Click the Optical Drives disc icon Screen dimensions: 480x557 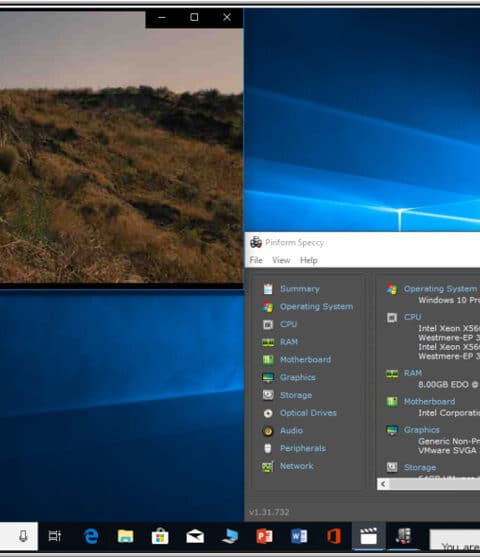268,413
